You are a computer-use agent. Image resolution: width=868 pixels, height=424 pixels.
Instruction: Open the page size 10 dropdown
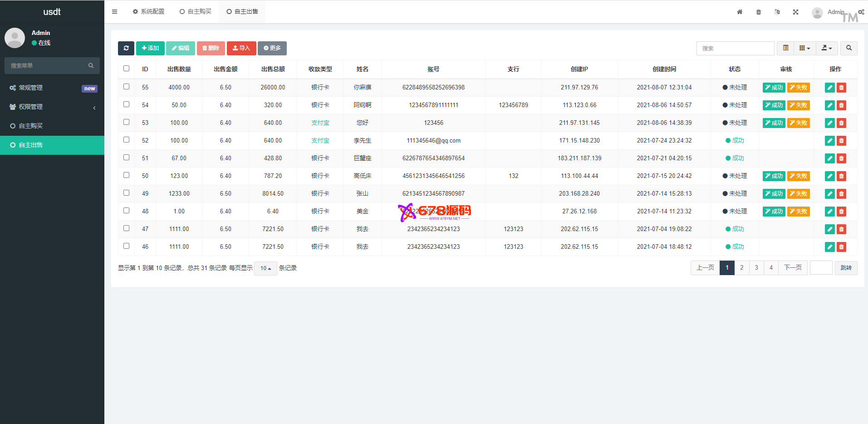click(265, 268)
